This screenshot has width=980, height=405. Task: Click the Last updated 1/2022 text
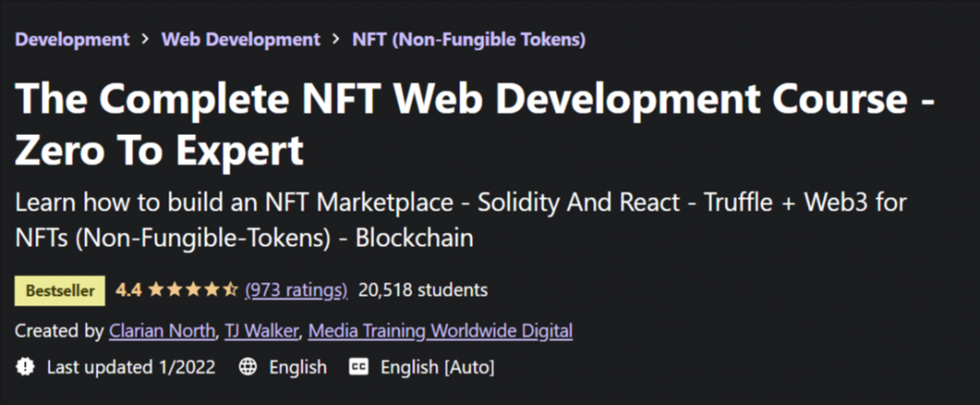[131, 367]
